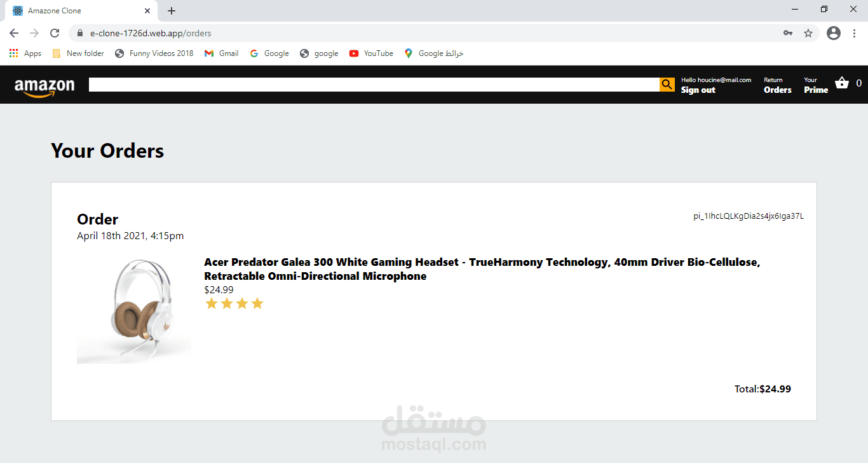Reload the page with refresh icon
Screen dimensions: 868x463
tap(55, 33)
